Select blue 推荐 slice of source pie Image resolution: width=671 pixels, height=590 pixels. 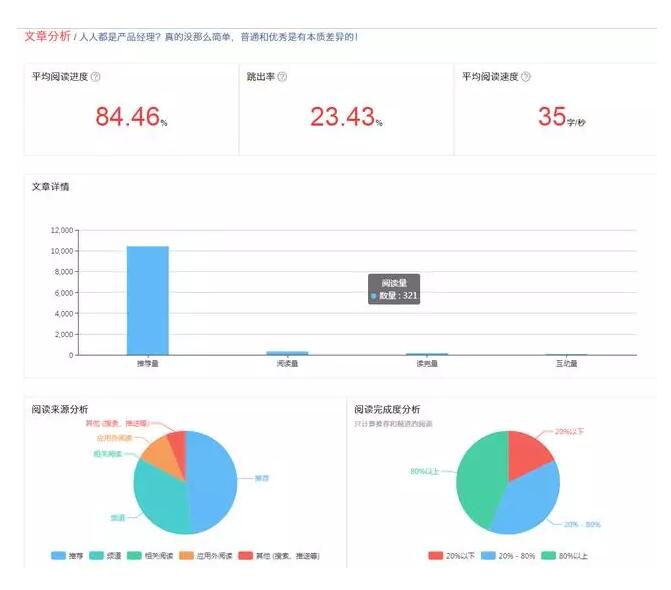pos(210,485)
